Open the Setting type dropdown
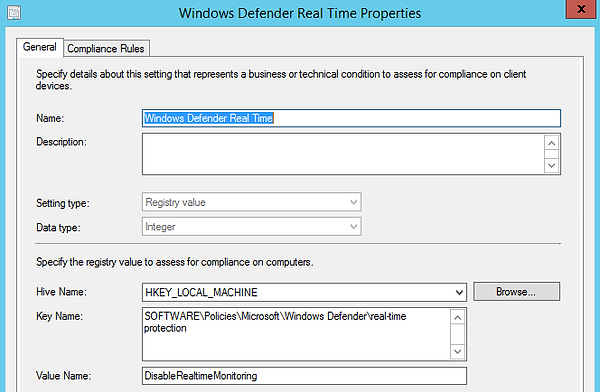The height and width of the screenshot is (392, 600). 251,202
